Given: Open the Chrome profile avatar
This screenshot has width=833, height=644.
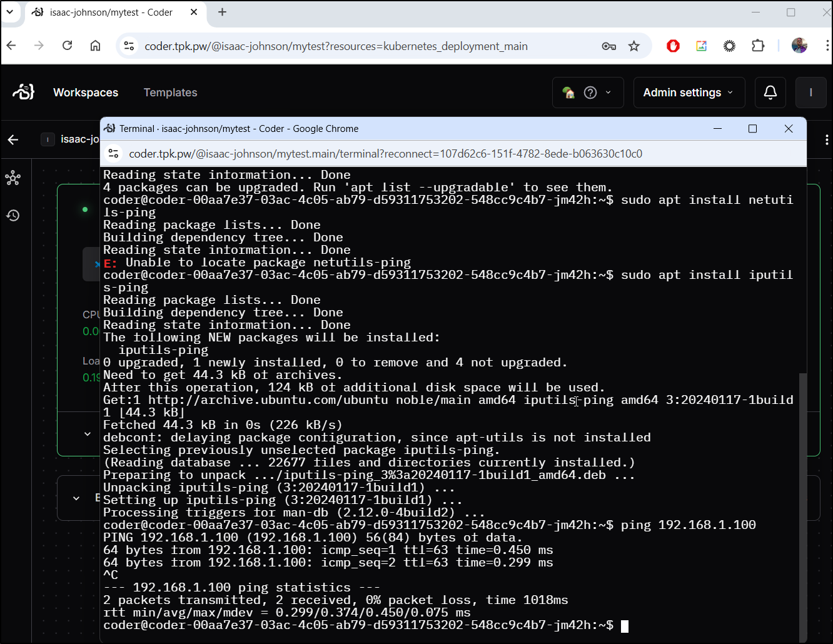Looking at the screenshot, I should [x=799, y=46].
